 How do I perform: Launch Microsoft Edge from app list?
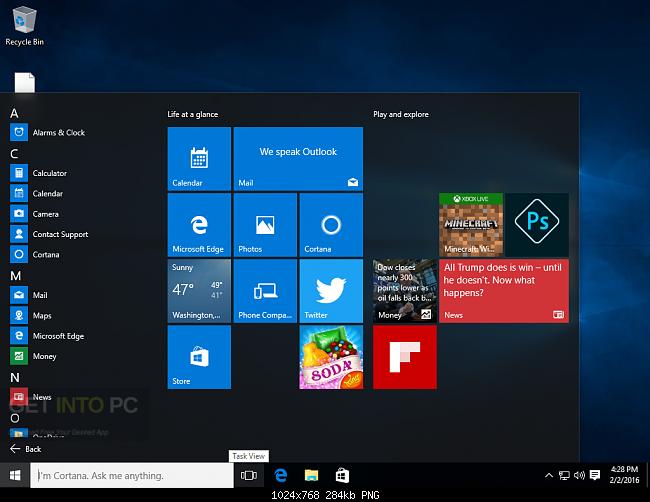(47, 336)
